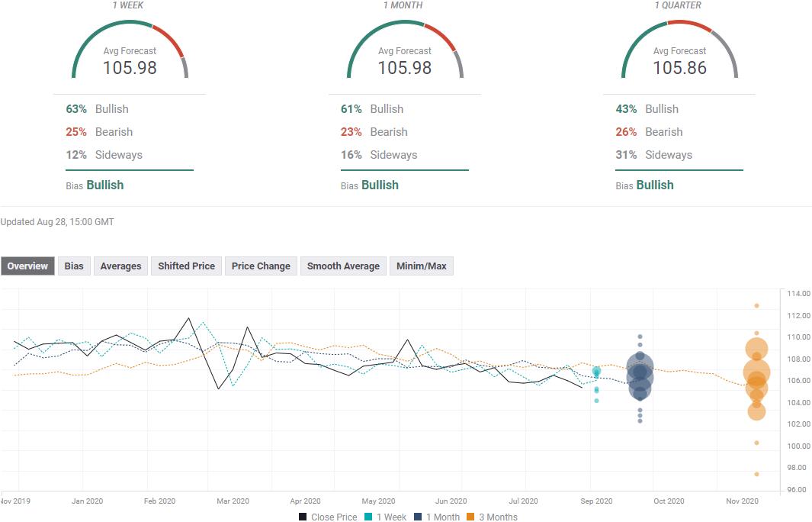Click the 1 QUARTER heading
This screenshot has width=812, height=522.
point(678,5)
